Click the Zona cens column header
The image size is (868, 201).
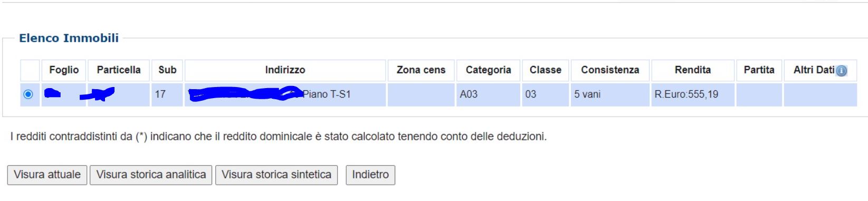(421, 70)
